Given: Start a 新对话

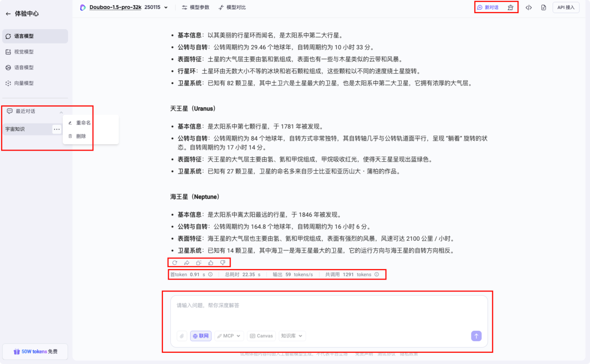Looking at the screenshot, I should click(x=488, y=7).
